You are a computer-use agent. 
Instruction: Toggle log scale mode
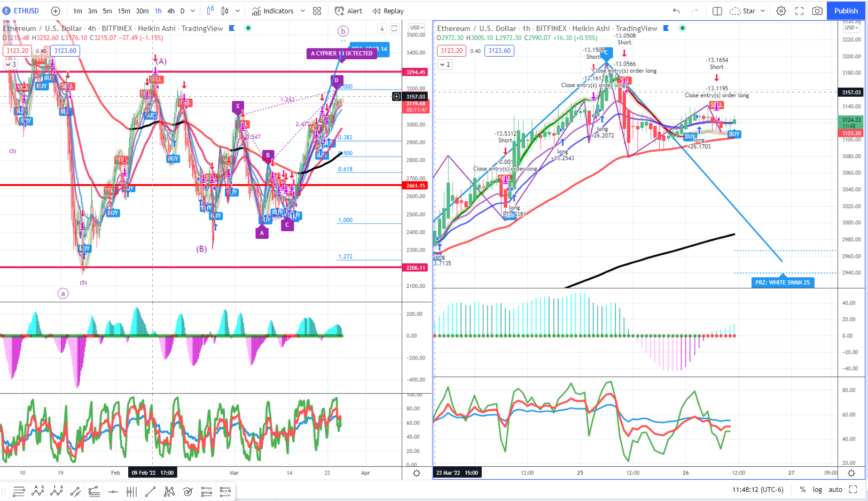[817, 490]
